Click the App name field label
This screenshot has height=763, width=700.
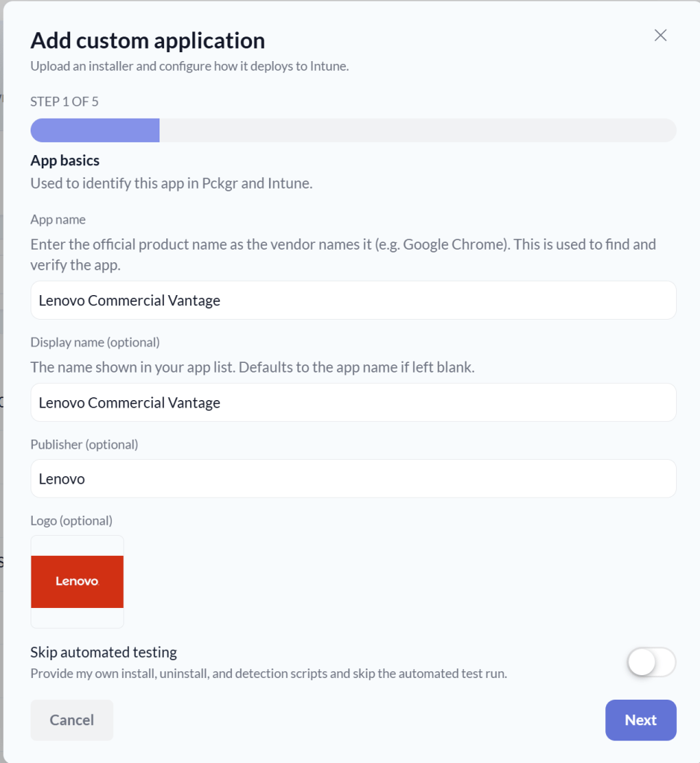[x=58, y=220]
